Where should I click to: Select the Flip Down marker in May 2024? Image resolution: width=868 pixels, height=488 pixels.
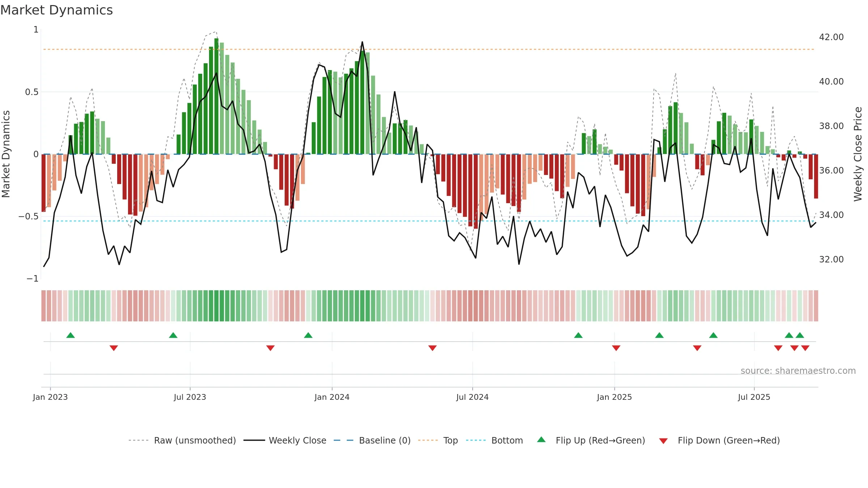[x=433, y=348]
